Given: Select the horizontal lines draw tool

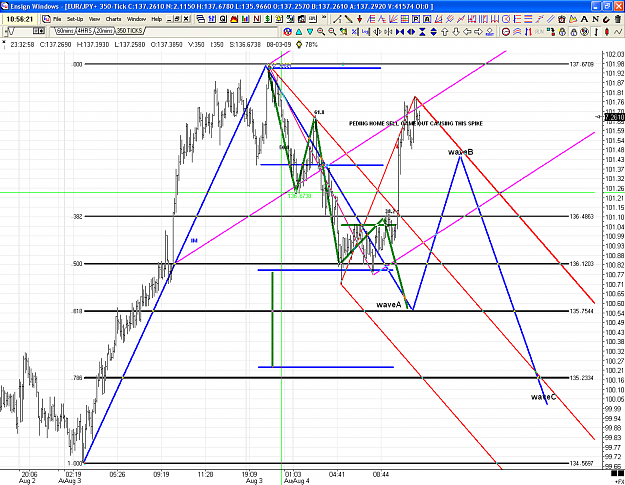Looking at the screenshot, I should pos(528,19).
